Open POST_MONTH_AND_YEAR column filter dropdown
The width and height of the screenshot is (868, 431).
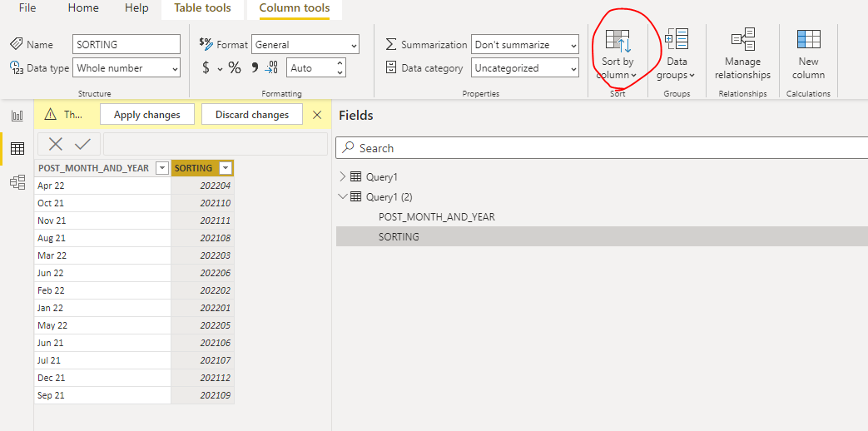click(162, 168)
